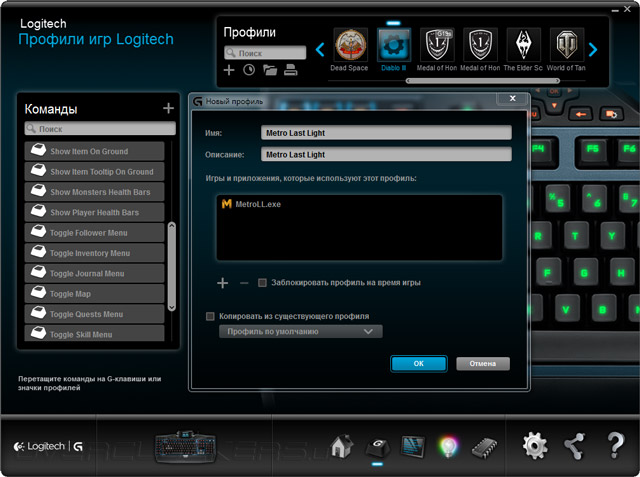Select Show Player Health Bars command

pyautogui.click(x=94, y=212)
